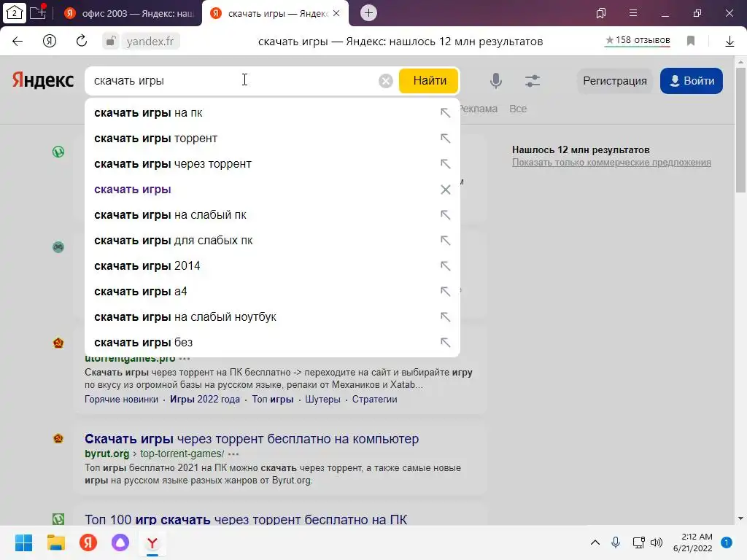Fill query arrow for 'скачать игры 2014'

pos(446,265)
